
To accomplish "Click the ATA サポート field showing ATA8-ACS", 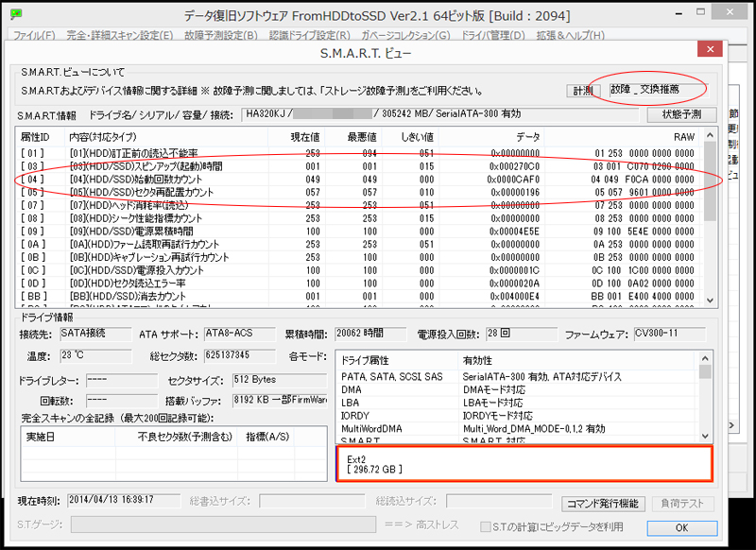I will pyautogui.click(x=240, y=334).
